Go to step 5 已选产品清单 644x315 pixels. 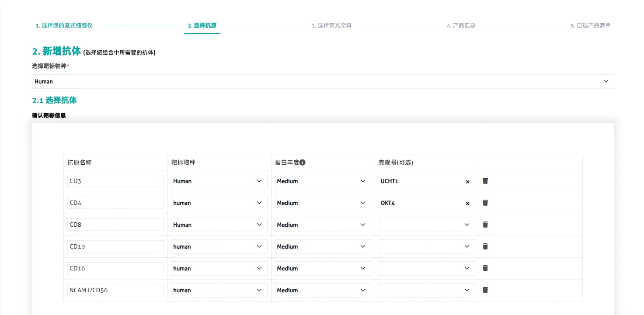coord(590,26)
